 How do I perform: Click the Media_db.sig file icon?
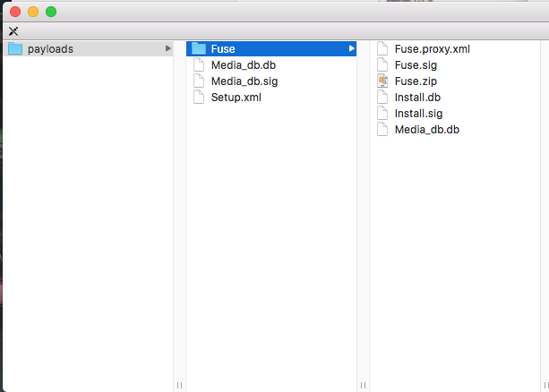pos(199,81)
